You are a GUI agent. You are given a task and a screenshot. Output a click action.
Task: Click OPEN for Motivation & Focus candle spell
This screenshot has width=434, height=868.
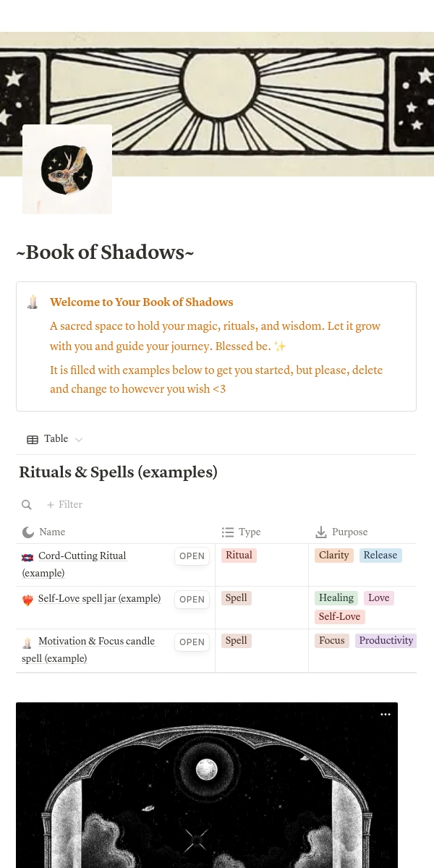[x=192, y=642]
